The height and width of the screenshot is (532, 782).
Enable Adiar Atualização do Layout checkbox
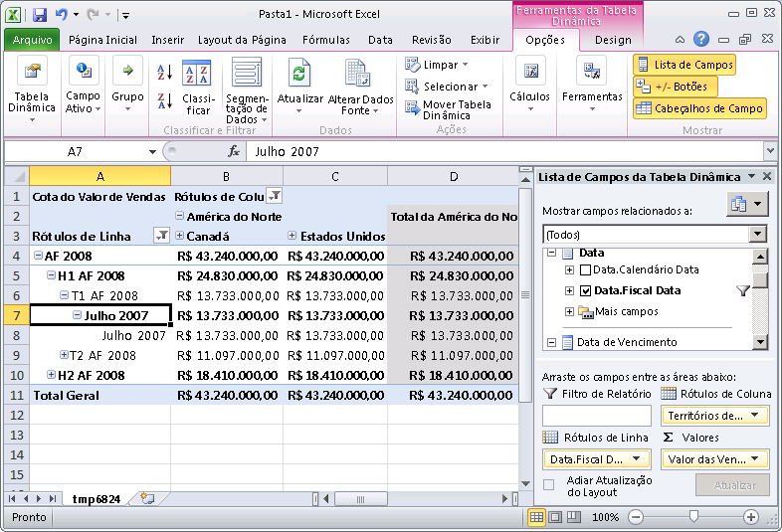point(549,485)
